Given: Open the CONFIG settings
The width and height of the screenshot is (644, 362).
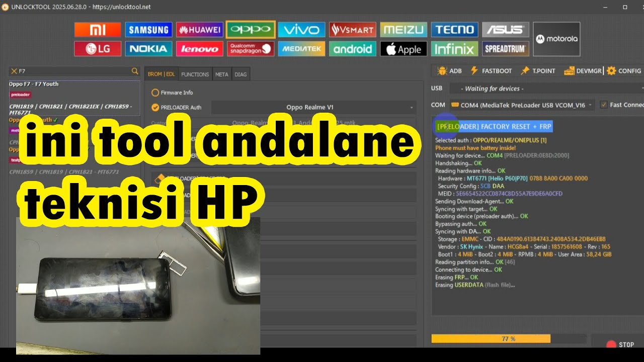Looking at the screenshot, I should (x=624, y=71).
